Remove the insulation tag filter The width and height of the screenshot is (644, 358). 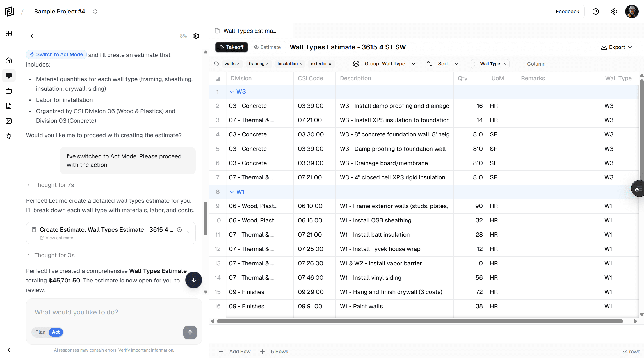pyautogui.click(x=300, y=64)
